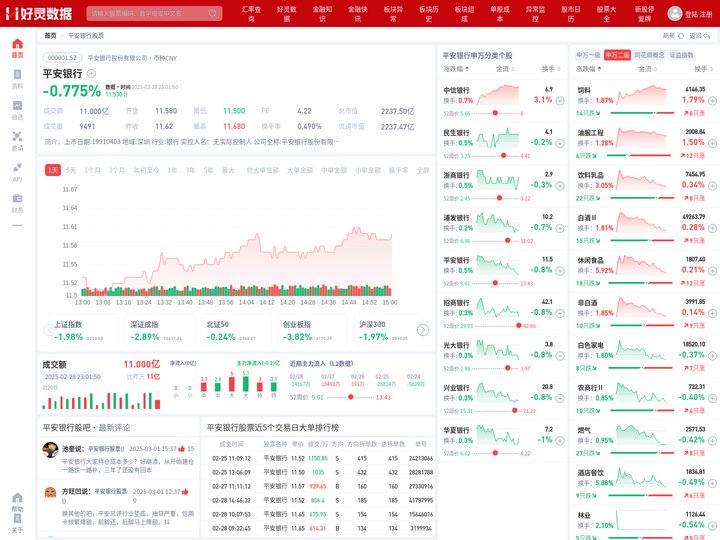Image resolution: width=720 pixels, height=540 pixels.
Task: Add 油服工程 sector via its plus icon
Action: click(712, 143)
